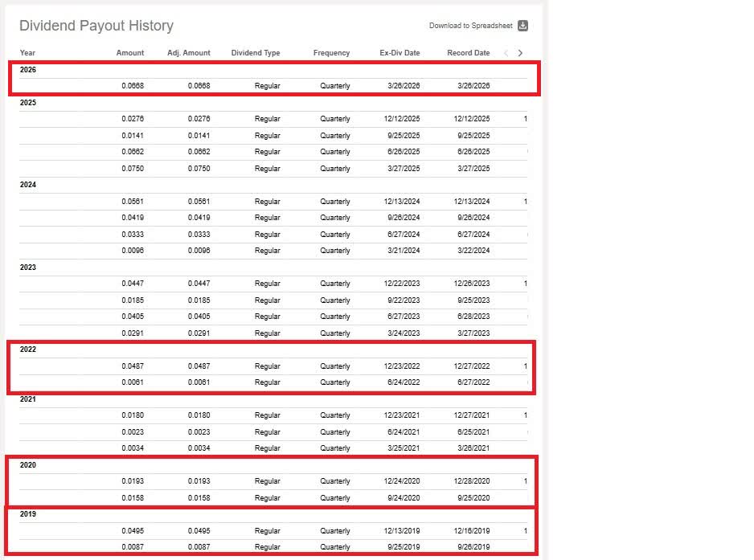
Task: Click ex-div date 3/24/2023
Action: point(404,333)
